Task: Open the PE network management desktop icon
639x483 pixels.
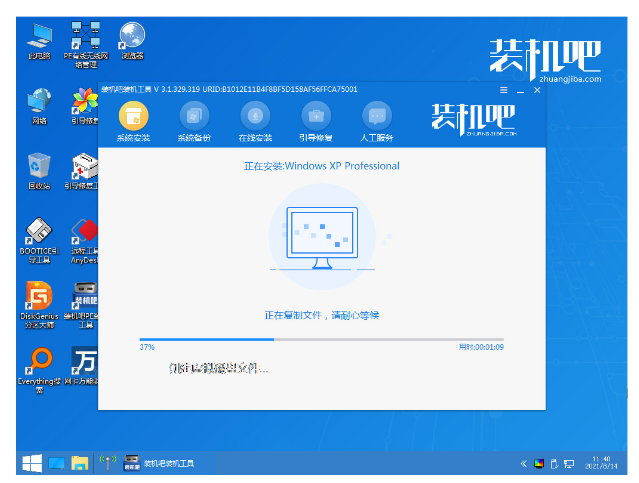Action: pos(86,45)
